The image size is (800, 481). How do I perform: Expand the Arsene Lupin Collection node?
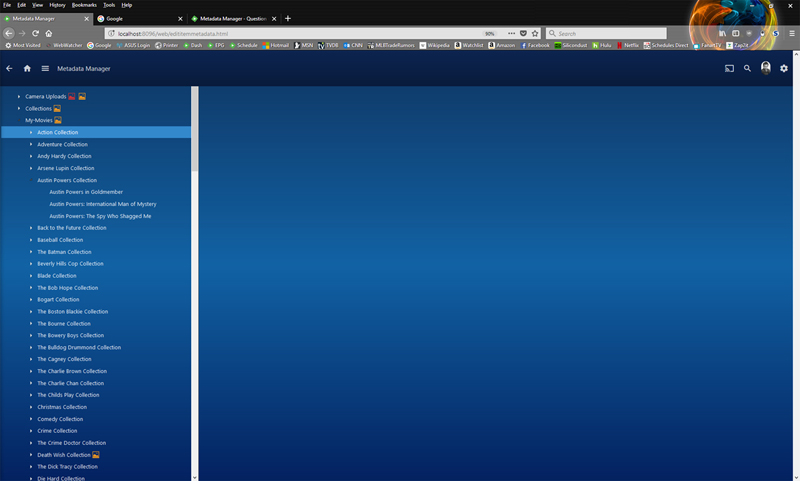(x=31, y=168)
